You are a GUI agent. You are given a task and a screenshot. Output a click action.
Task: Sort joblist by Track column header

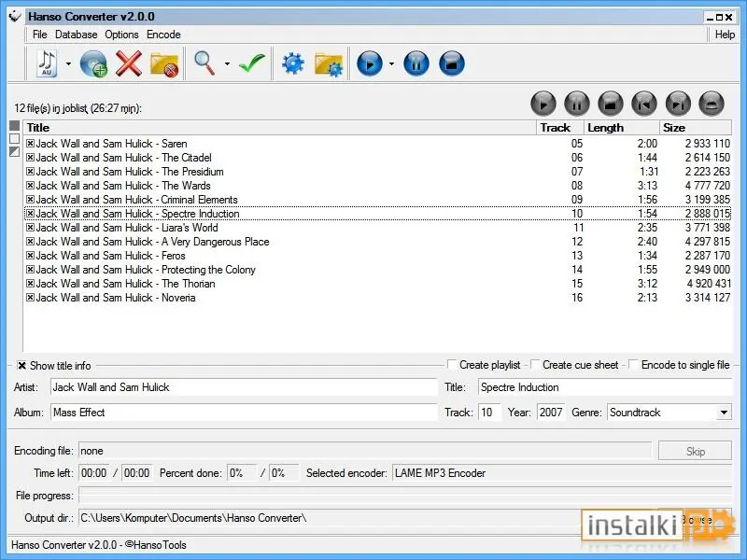point(560,128)
